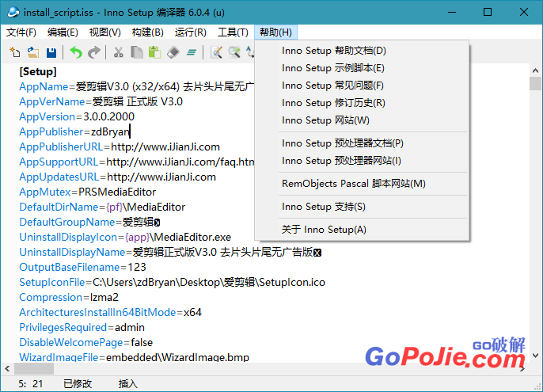Click the Inno Setup title bar app icon

pos(13,12)
